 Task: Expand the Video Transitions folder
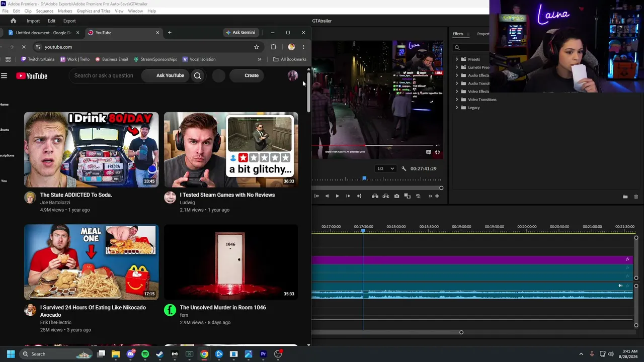click(457, 100)
